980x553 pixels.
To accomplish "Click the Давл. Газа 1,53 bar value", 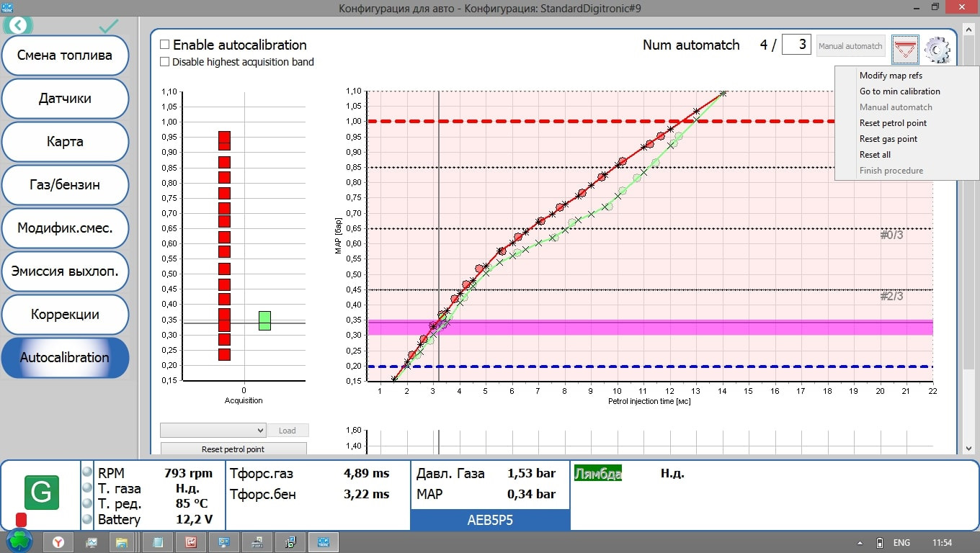I will coord(532,473).
